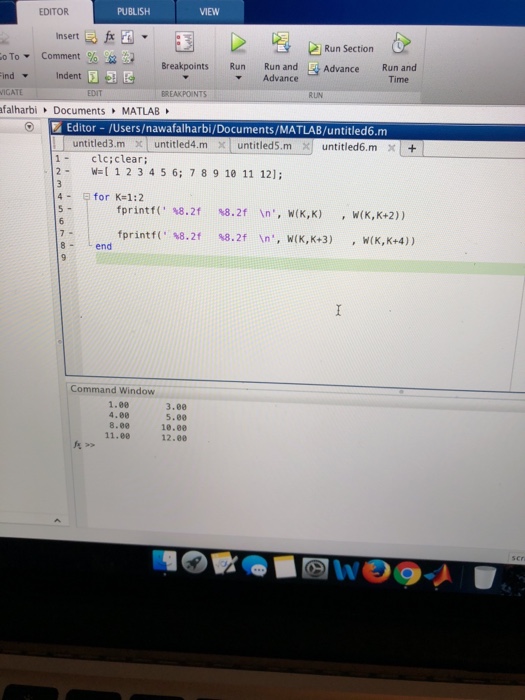Open Google Chrome in the Dock
The image size is (525, 700).
[x=407, y=573]
